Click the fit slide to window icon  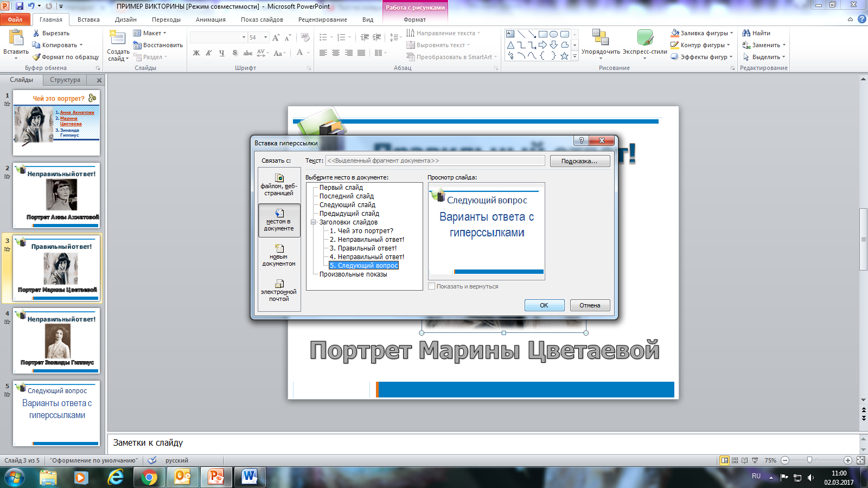point(860,460)
